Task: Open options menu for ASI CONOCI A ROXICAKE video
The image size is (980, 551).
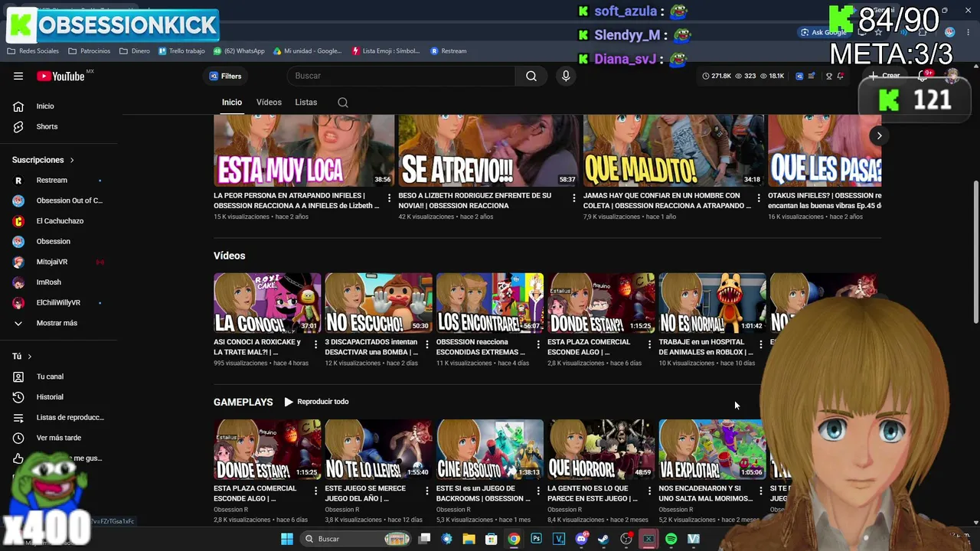Action: [x=315, y=345]
